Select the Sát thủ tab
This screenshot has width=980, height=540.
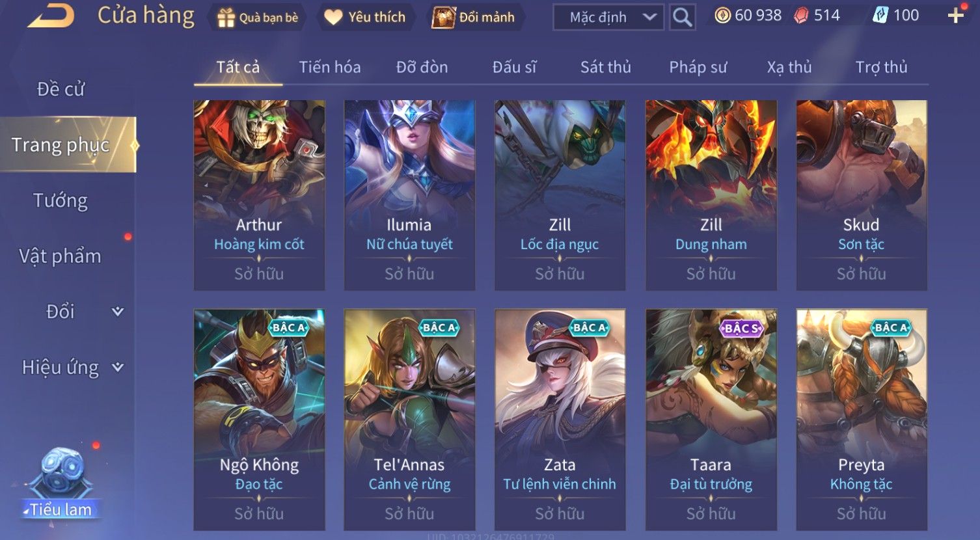[x=606, y=67]
